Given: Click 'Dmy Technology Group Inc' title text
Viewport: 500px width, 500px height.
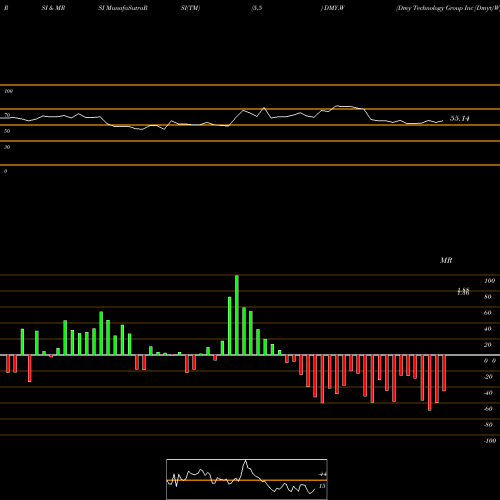Looking at the screenshot, I should tap(435, 8).
